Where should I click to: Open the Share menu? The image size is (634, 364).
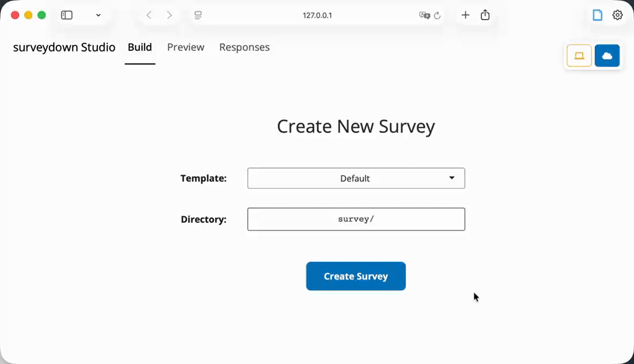pyautogui.click(x=485, y=16)
